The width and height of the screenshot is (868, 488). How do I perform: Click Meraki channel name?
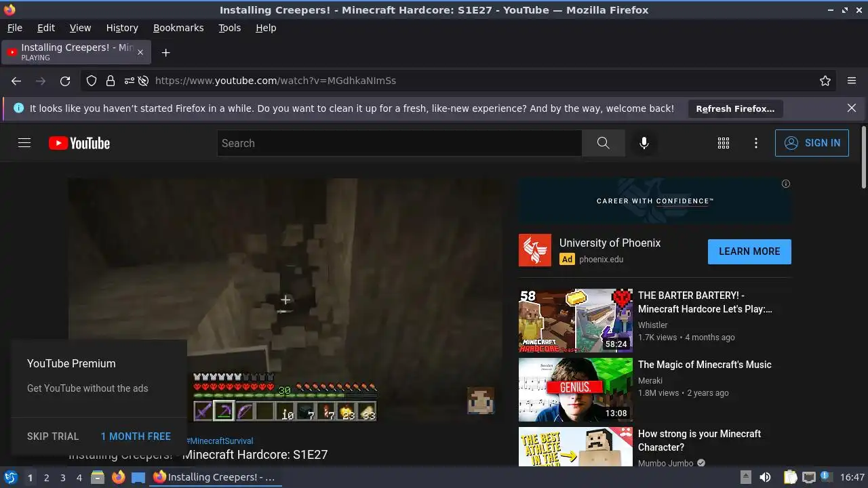click(x=650, y=381)
